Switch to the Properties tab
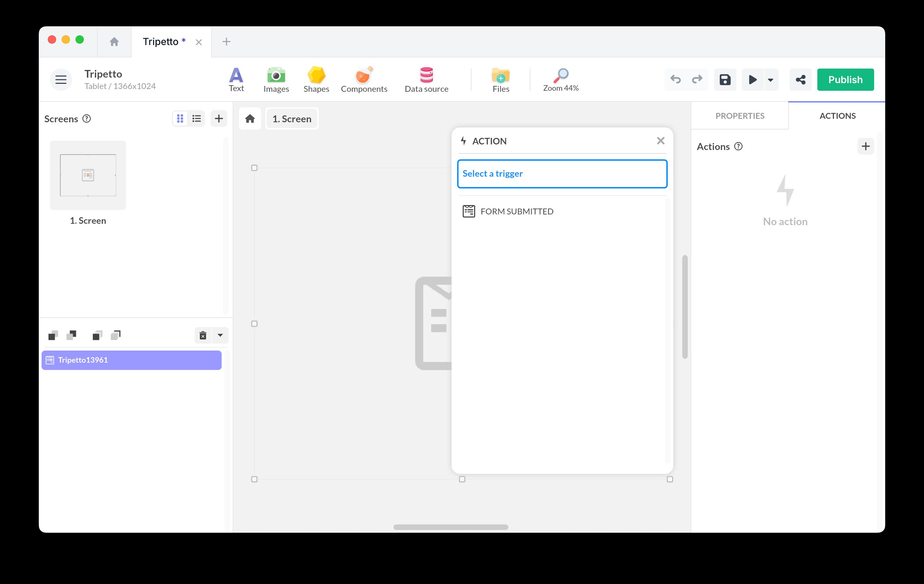This screenshot has height=584, width=924. pyautogui.click(x=739, y=116)
